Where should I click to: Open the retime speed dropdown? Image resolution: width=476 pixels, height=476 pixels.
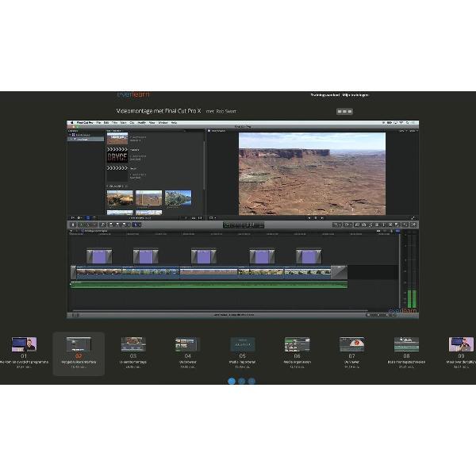point(347,225)
